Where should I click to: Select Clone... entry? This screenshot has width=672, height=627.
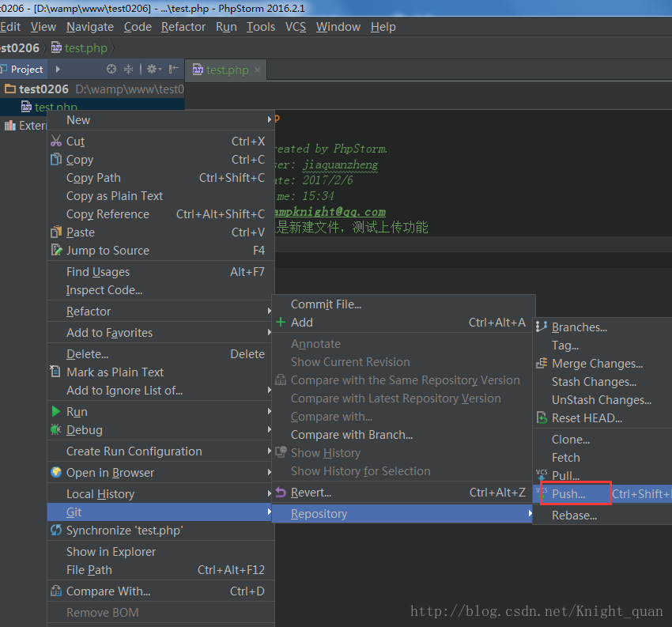click(x=602, y=440)
